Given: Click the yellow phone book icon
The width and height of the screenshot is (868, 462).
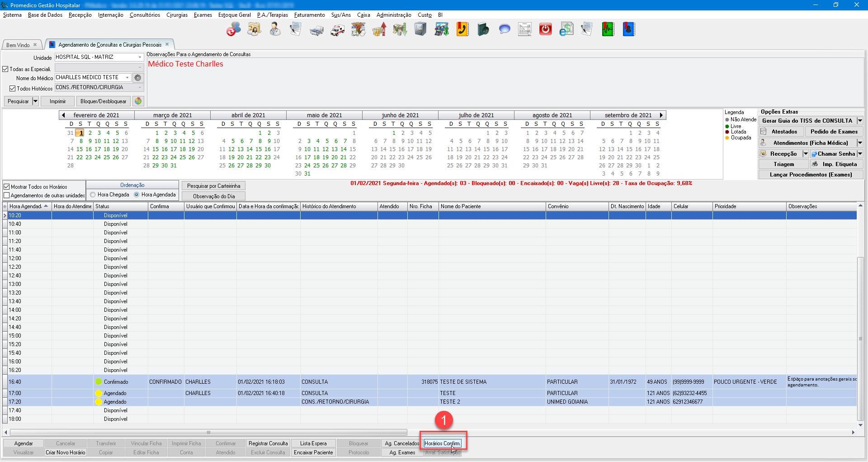Looking at the screenshot, I should click(x=462, y=29).
